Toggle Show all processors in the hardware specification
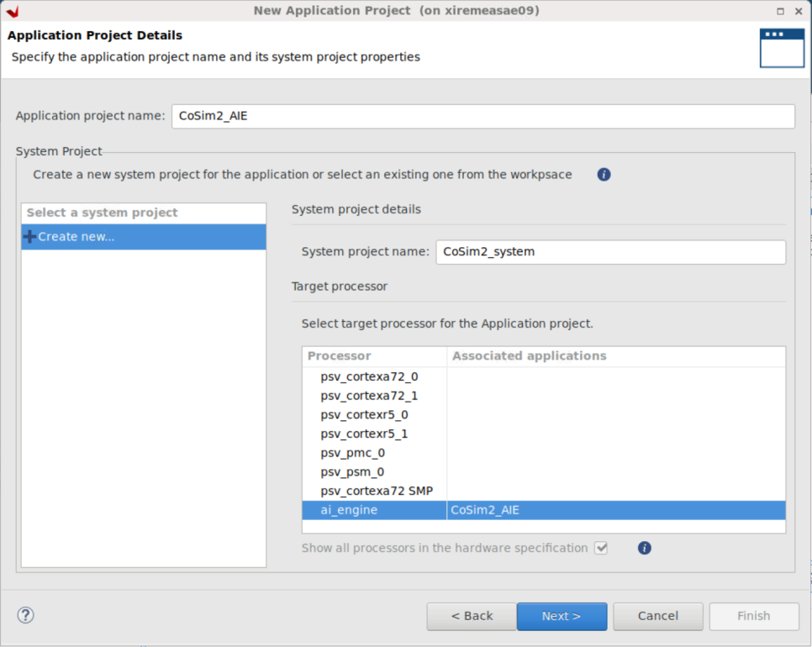 pyautogui.click(x=600, y=547)
